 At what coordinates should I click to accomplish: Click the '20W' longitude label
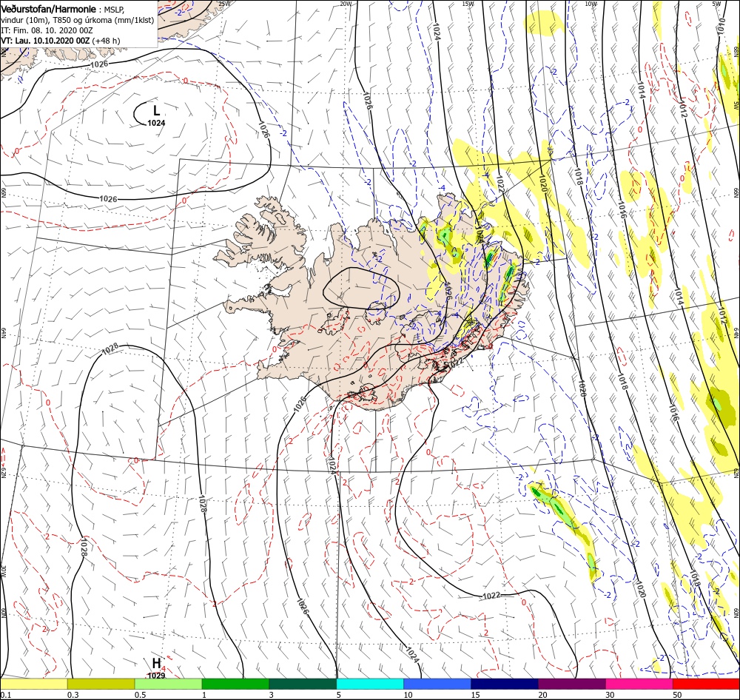(x=346, y=4)
